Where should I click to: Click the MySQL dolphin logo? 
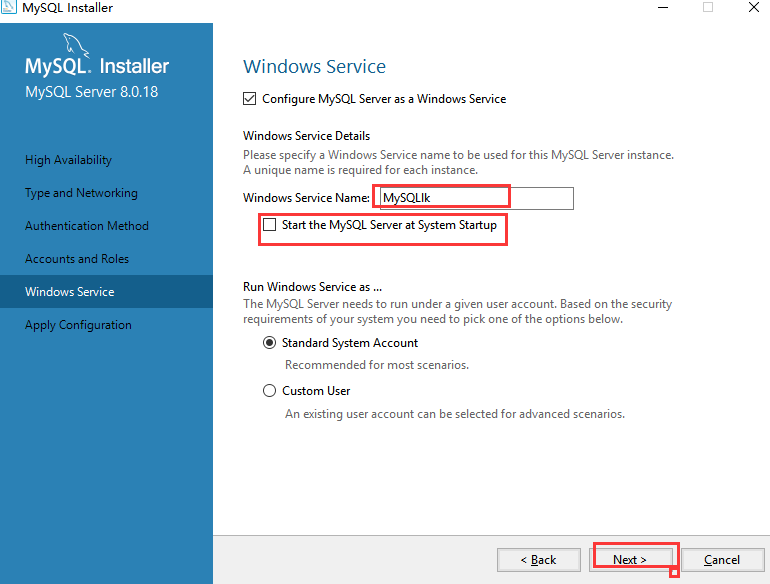[x=76, y=45]
